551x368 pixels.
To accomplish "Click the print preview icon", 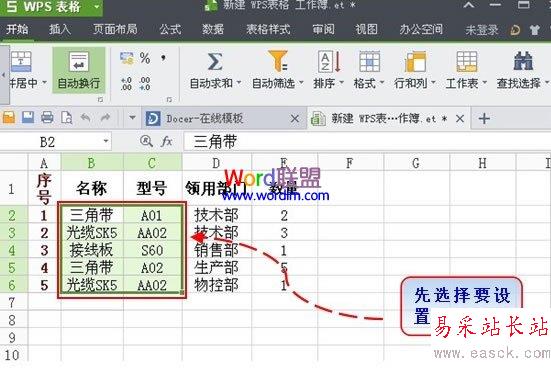I will click(x=66, y=118).
